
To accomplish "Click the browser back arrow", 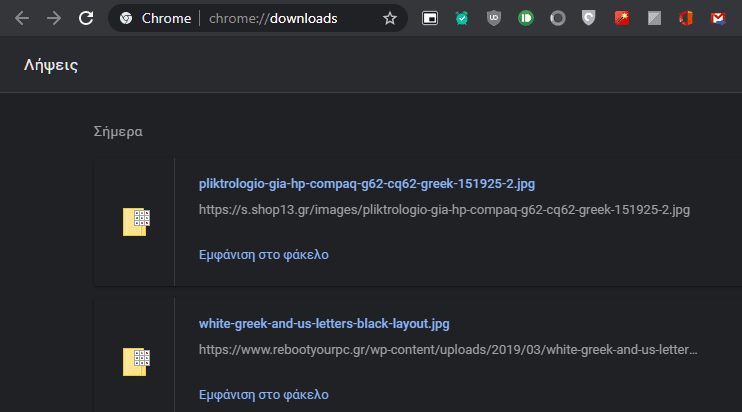I will click(22, 18).
